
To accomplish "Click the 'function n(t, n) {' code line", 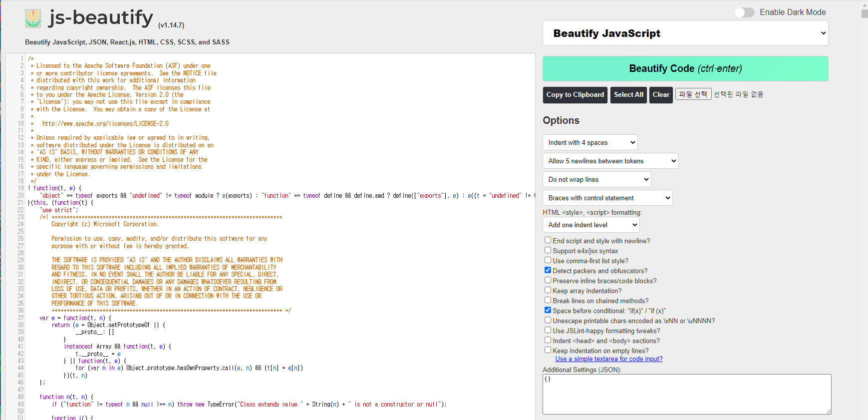I will (x=66, y=397).
